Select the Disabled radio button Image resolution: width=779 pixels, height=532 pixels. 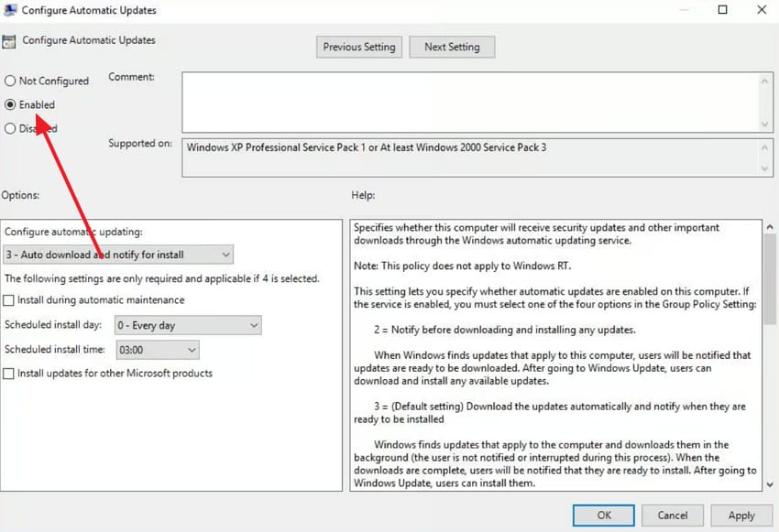[10, 128]
